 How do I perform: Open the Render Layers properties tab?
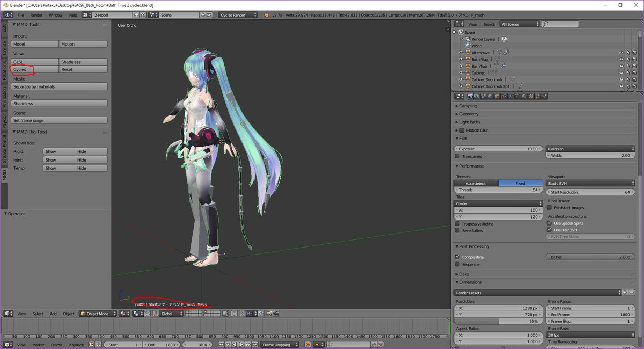point(477,96)
